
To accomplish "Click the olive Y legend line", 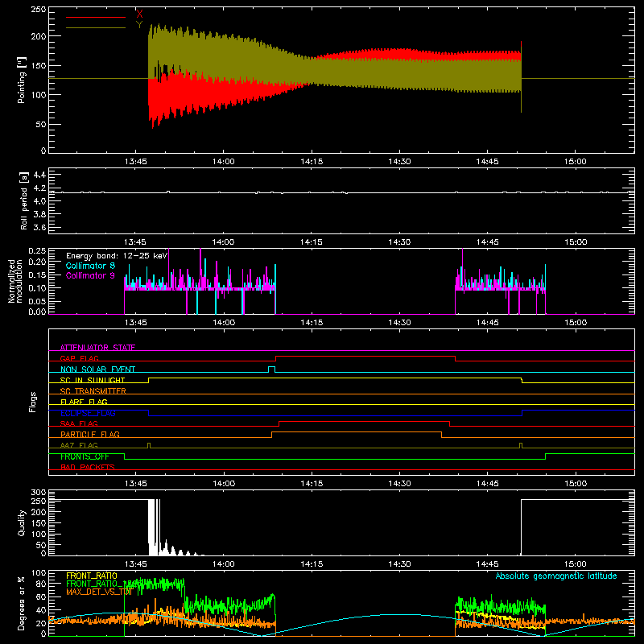I will pos(96,28).
